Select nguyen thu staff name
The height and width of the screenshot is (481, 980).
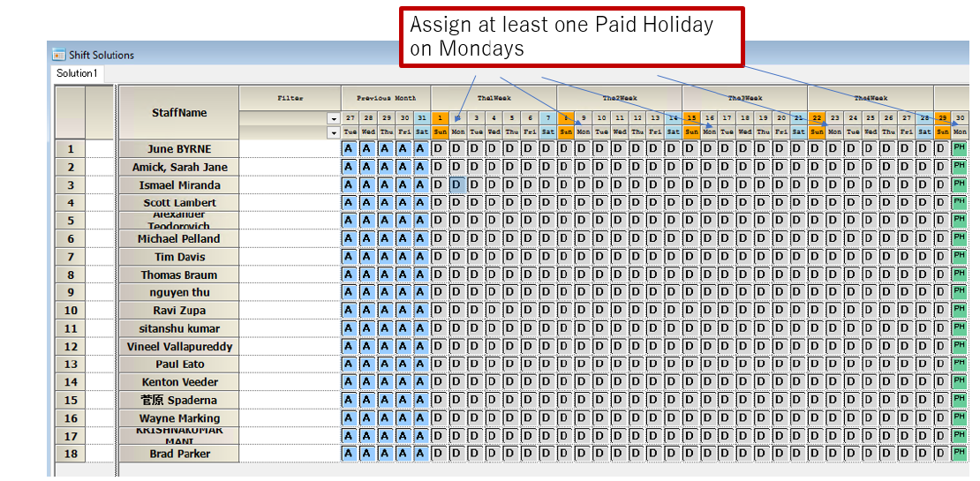point(179,292)
